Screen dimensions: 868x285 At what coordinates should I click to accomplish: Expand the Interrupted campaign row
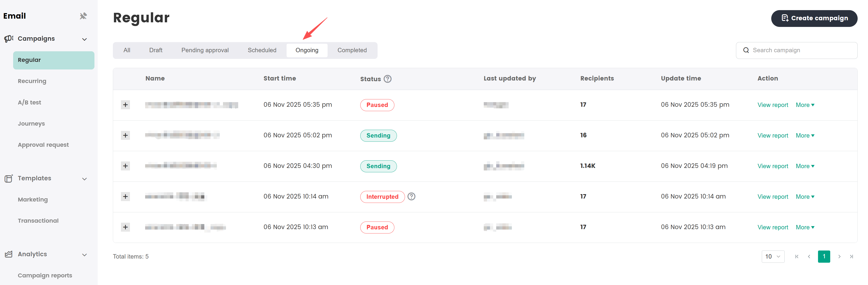coord(125,196)
